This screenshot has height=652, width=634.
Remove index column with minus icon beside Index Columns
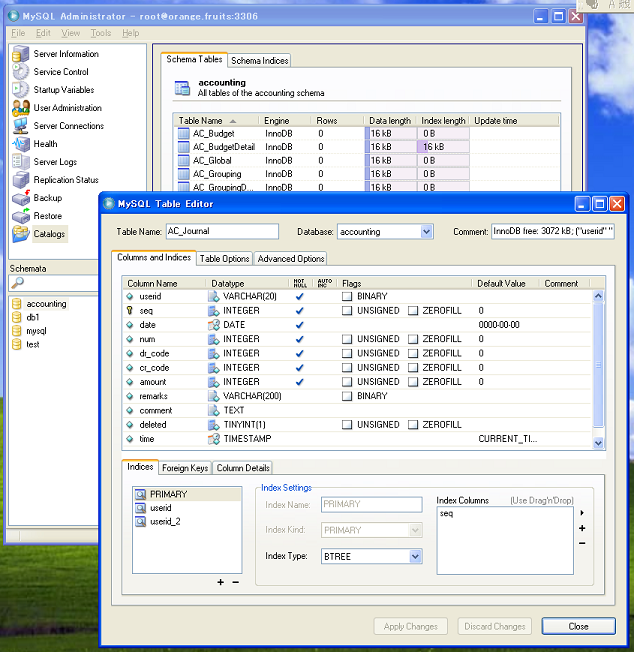click(x=582, y=543)
